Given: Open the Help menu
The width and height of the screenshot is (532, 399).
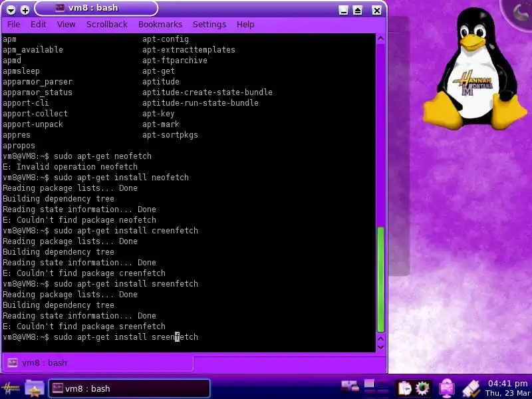Looking at the screenshot, I should pyautogui.click(x=245, y=25).
